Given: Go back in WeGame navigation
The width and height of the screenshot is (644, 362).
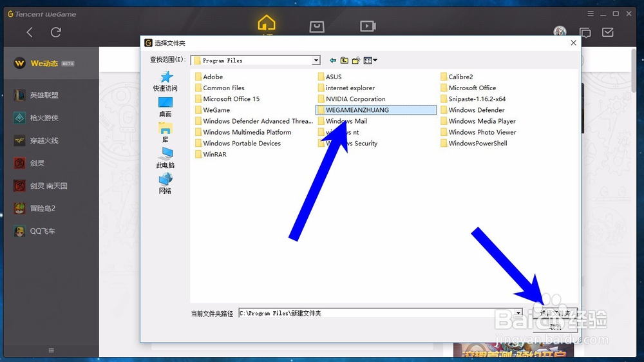Looking at the screenshot, I should coord(30,32).
